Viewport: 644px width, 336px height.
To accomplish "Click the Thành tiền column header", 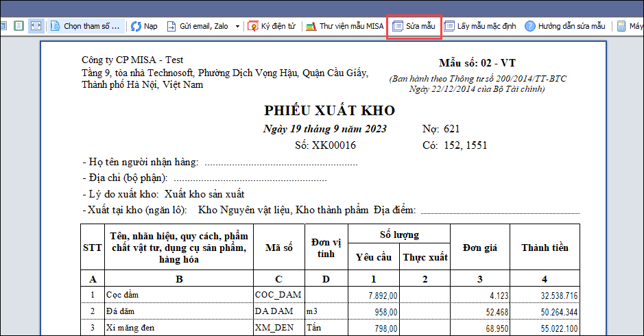I will 545,248.
